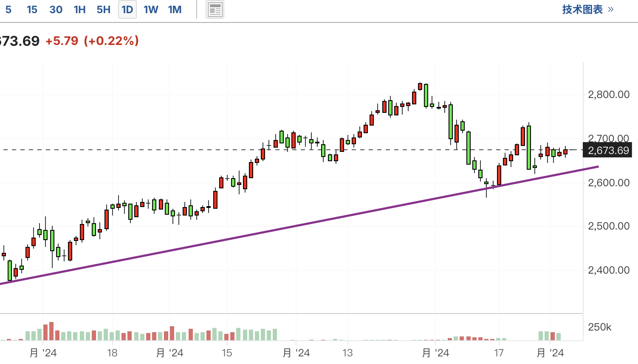The width and height of the screenshot is (638, 364).
Task: Select the active 1D interval tab
Action: coord(127,10)
